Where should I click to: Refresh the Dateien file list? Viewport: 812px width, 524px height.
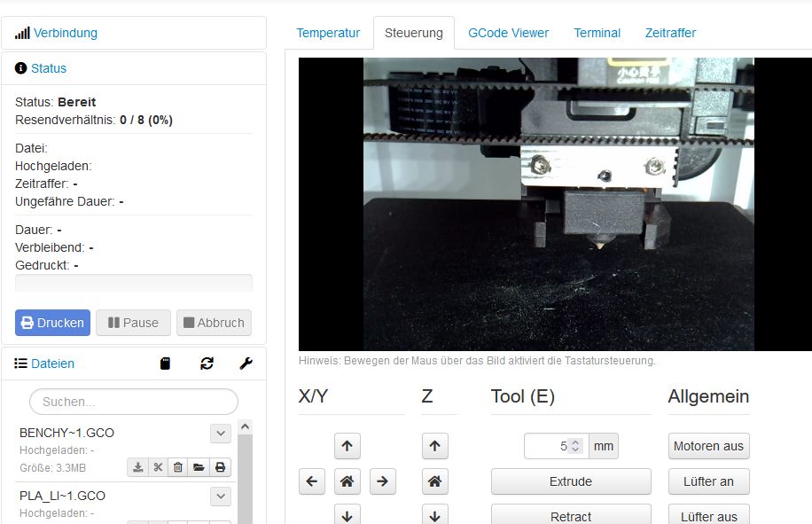207,364
